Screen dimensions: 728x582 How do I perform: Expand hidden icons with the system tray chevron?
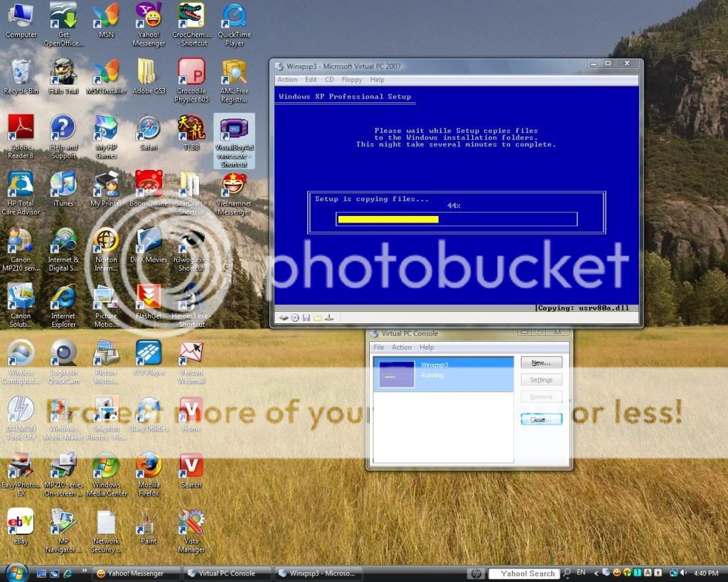tap(597, 573)
